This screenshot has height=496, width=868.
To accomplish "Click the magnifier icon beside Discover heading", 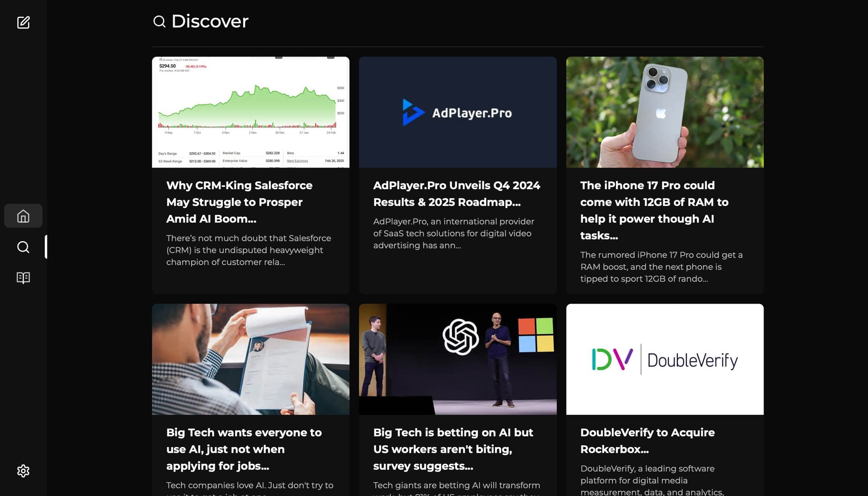I will 159,21.
